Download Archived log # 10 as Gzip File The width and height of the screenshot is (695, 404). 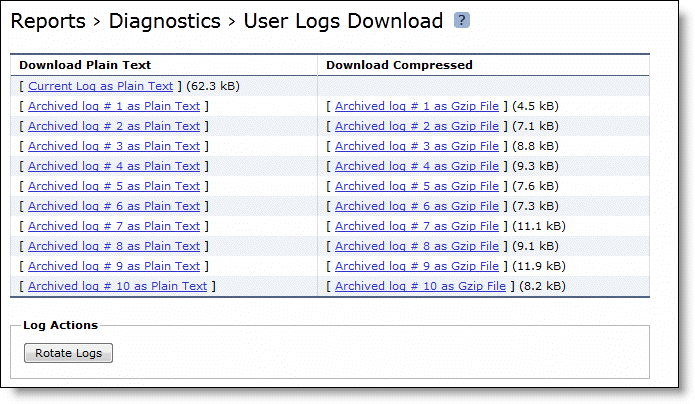(421, 286)
